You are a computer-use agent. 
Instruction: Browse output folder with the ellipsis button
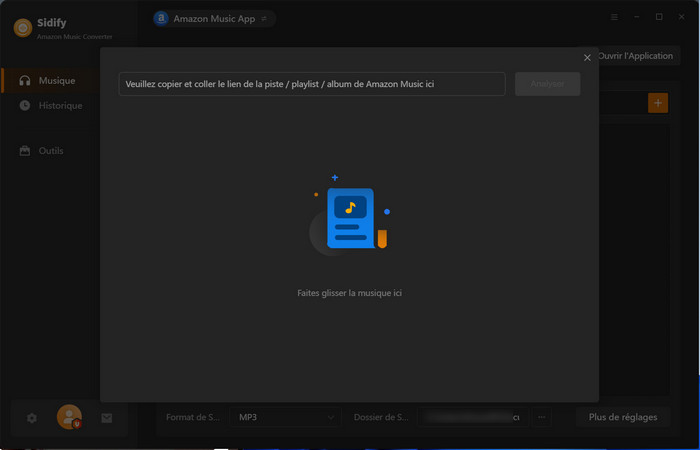coord(541,417)
